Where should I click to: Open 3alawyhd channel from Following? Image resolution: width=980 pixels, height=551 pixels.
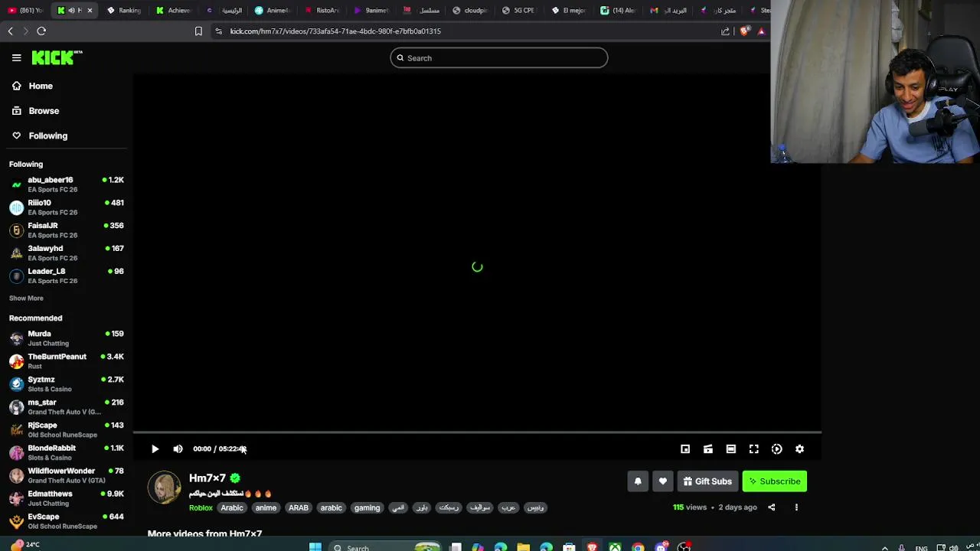tap(67, 253)
